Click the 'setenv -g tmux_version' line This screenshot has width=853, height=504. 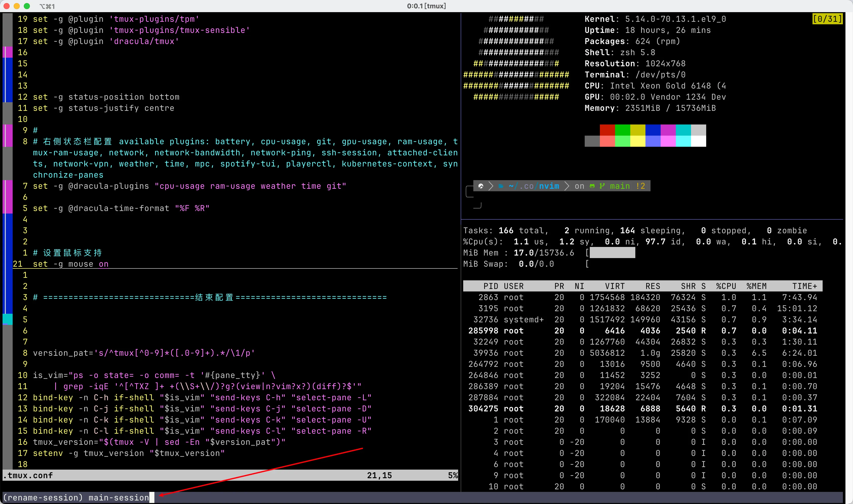point(129,453)
